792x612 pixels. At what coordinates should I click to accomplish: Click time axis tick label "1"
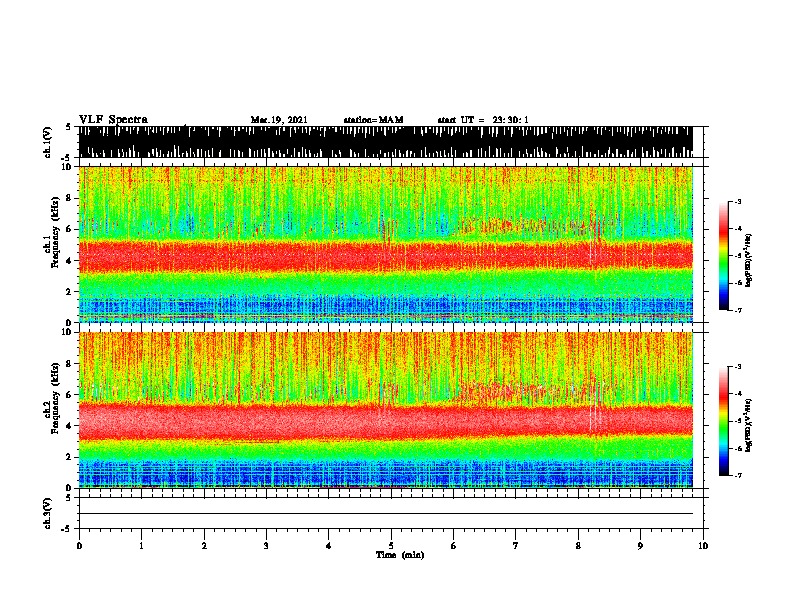[x=141, y=546]
